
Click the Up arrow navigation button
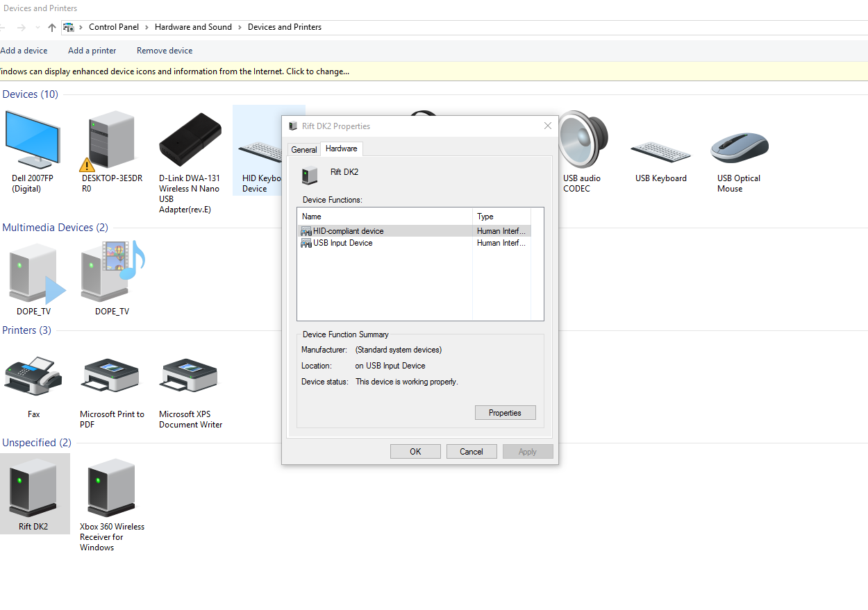coord(52,27)
